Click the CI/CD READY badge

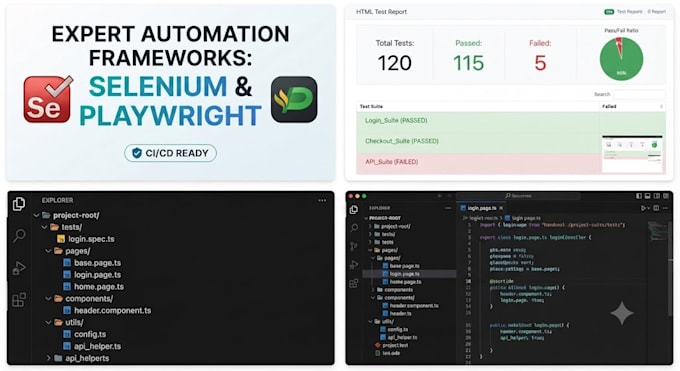pyautogui.click(x=170, y=153)
